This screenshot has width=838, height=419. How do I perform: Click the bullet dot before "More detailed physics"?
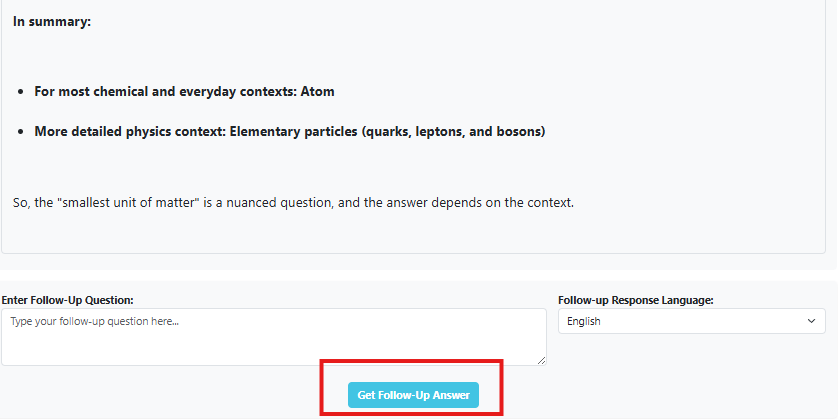21,132
